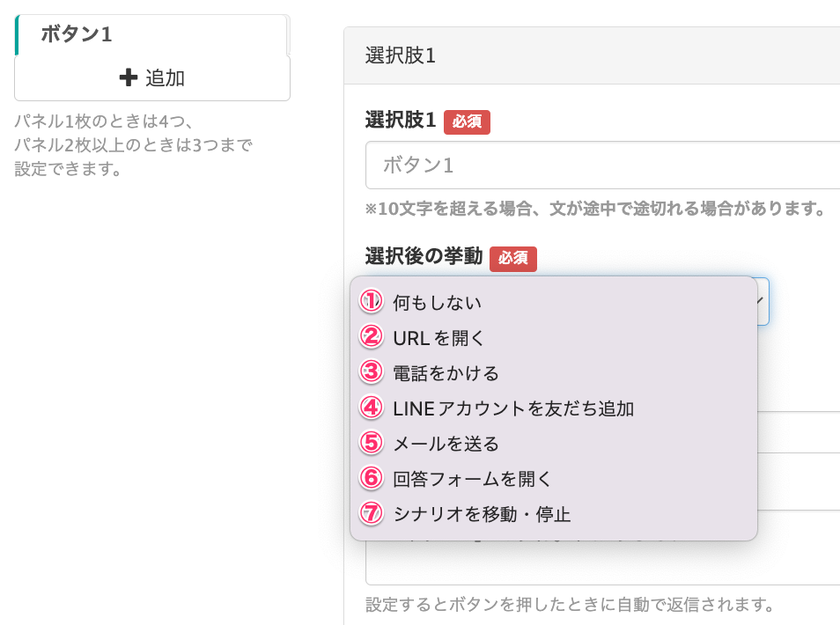Choose メールを送る from the options

coord(446,444)
